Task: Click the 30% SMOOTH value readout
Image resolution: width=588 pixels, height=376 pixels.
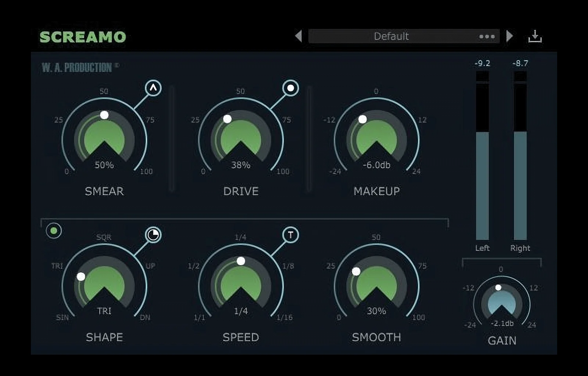Action: coord(377,311)
